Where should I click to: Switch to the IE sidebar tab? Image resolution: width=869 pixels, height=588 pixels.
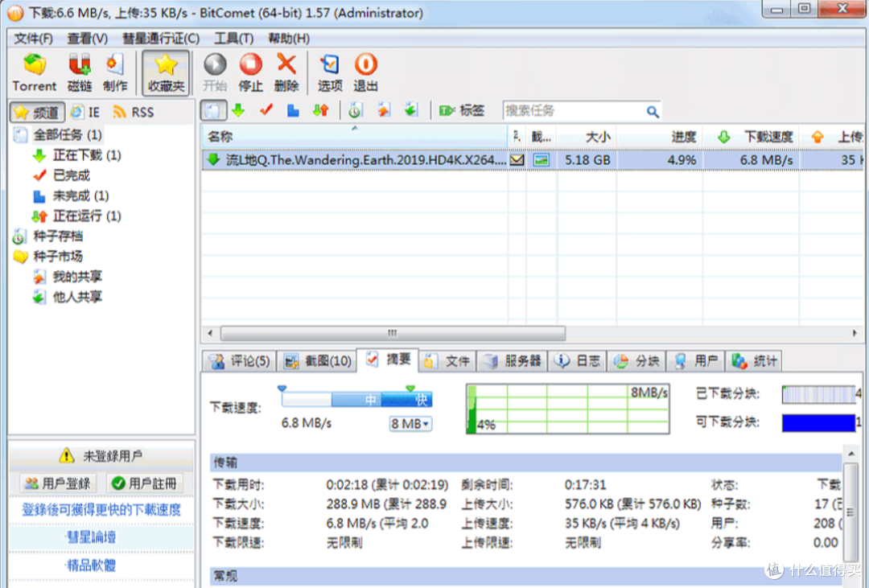pyautogui.click(x=86, y=113)
